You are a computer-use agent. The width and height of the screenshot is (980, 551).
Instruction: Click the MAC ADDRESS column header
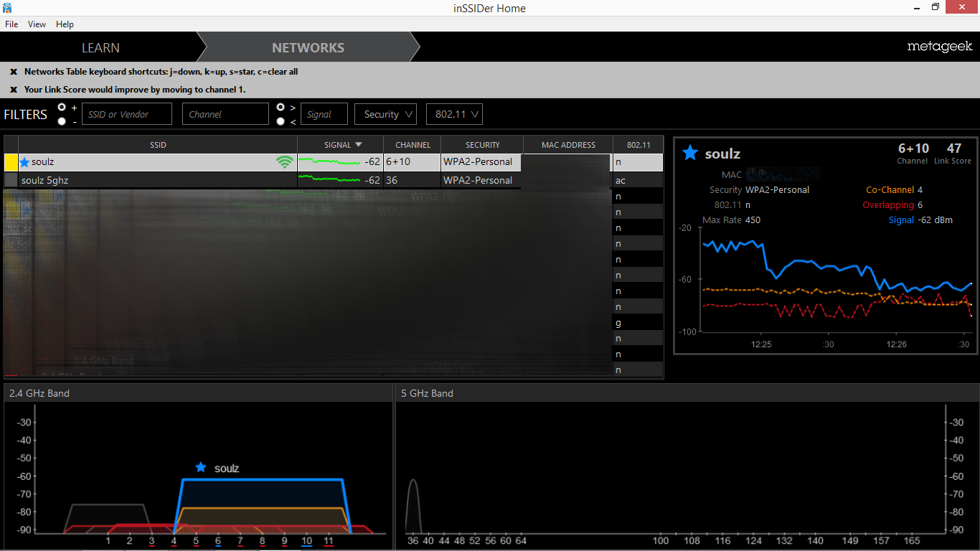coord(568,144)
